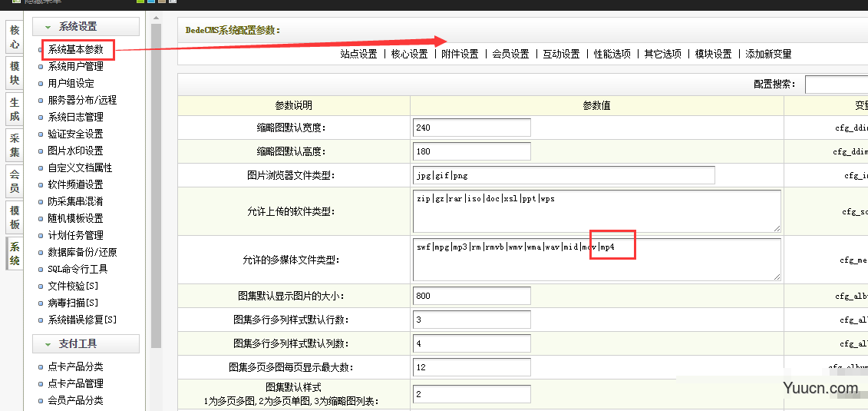The image size is (868, 411).
Task: Select the 采集 vertical tab
Action: (15, 145)
